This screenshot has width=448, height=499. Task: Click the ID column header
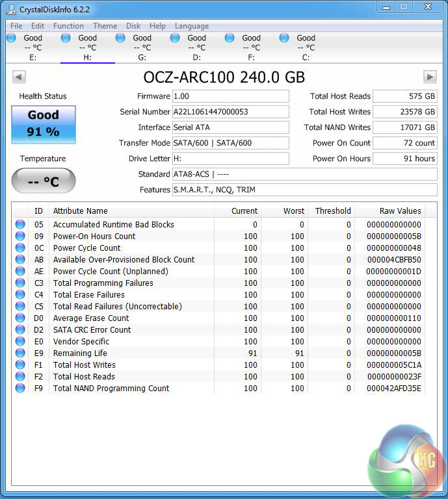[x=38, y=211]
